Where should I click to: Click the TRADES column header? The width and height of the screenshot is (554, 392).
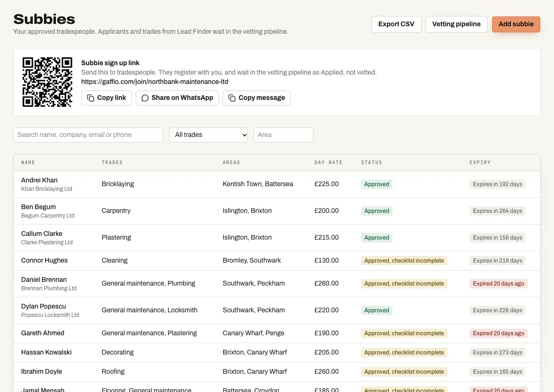112,163
